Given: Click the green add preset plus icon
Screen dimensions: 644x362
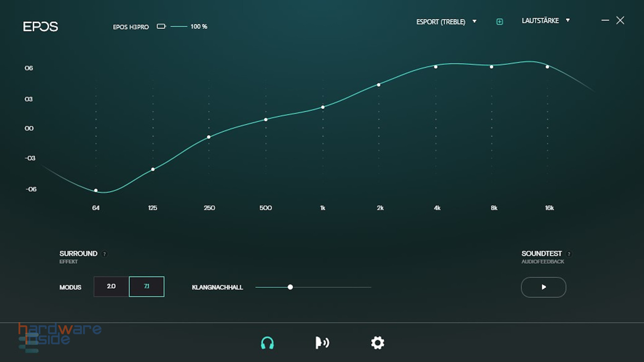Looking at the screenshot, I should [499, 22].
